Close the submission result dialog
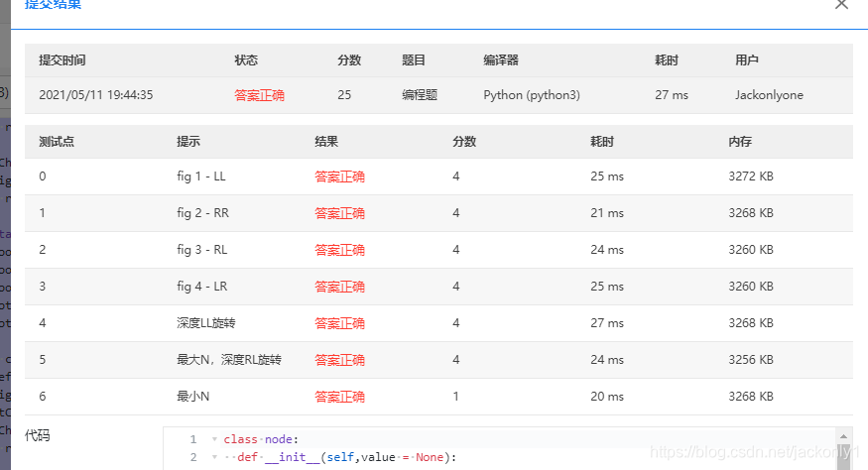This screenshot has height=470, width=868. (x=841, y=4)
